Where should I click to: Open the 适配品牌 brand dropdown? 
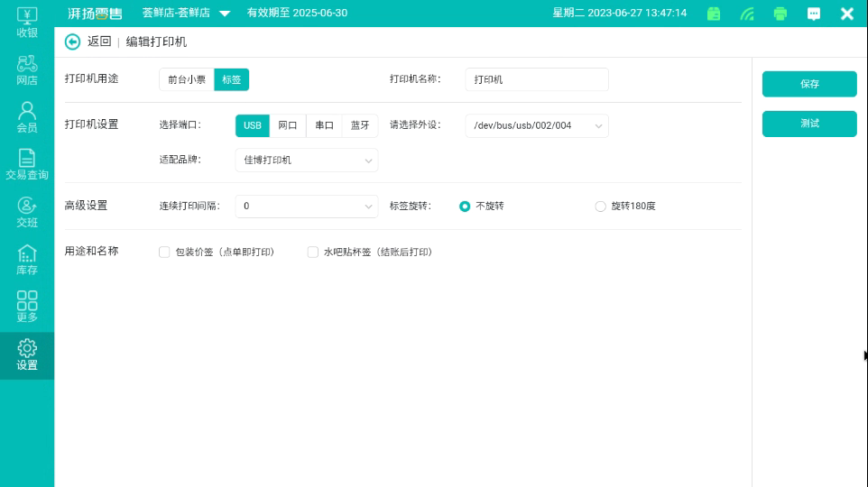[306, 161]
